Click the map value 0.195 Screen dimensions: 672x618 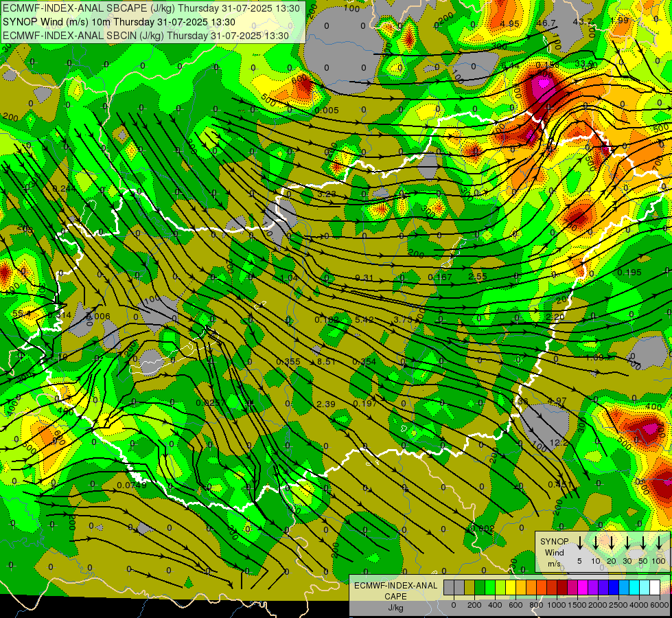(x=629, y=273)
